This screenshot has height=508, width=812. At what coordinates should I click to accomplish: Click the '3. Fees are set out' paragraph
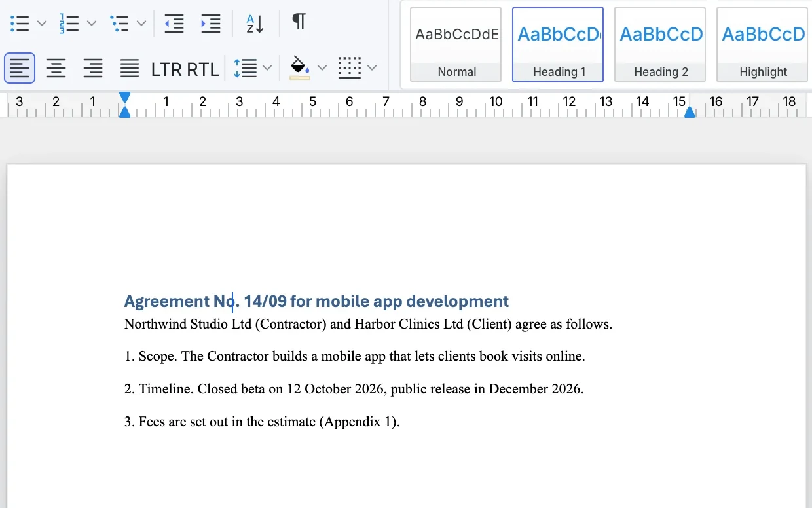[x=262, y=422]
